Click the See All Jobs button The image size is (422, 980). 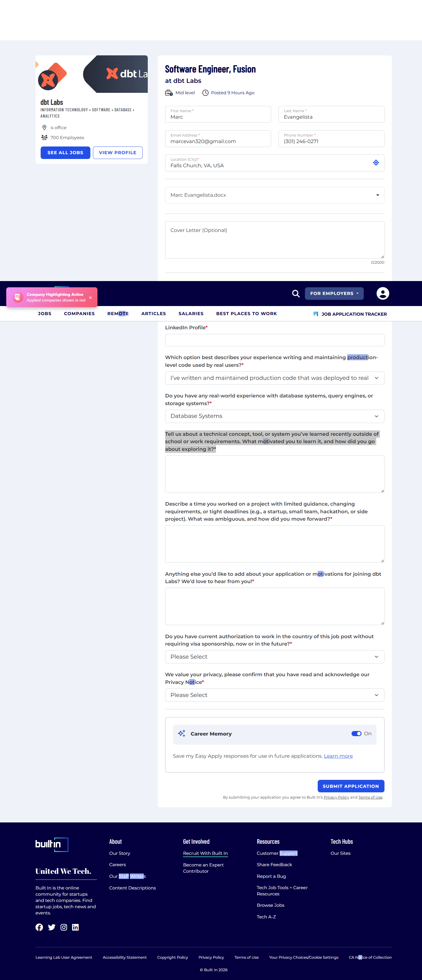[65, 152]
